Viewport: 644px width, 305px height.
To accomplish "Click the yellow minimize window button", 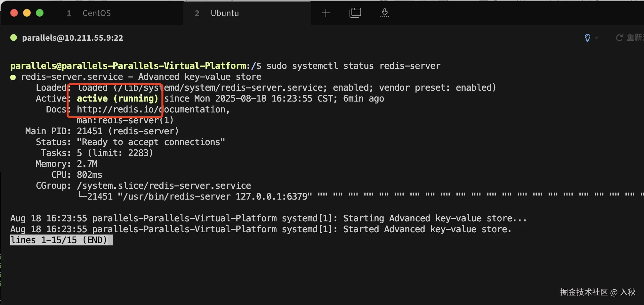I will pos(27,13).
